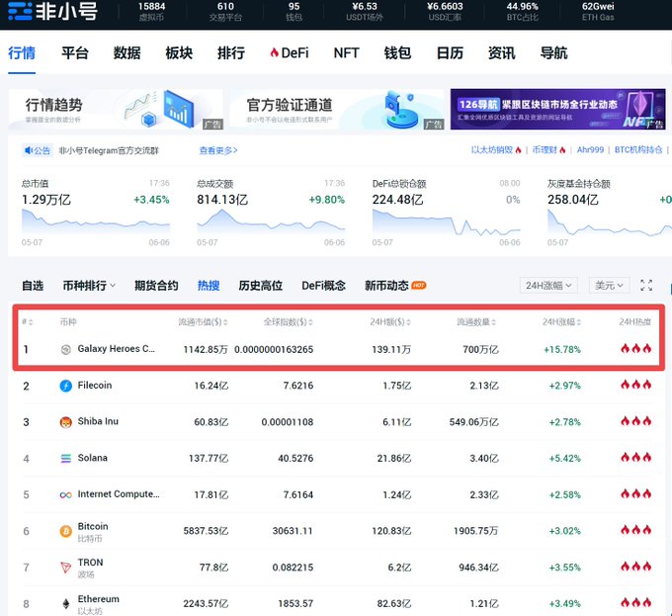The width and height of the screenshot is (672, 616).
Task: Click the 公告 announcement speaker icon
Action: pyautogui.click(x=29, y=150)
